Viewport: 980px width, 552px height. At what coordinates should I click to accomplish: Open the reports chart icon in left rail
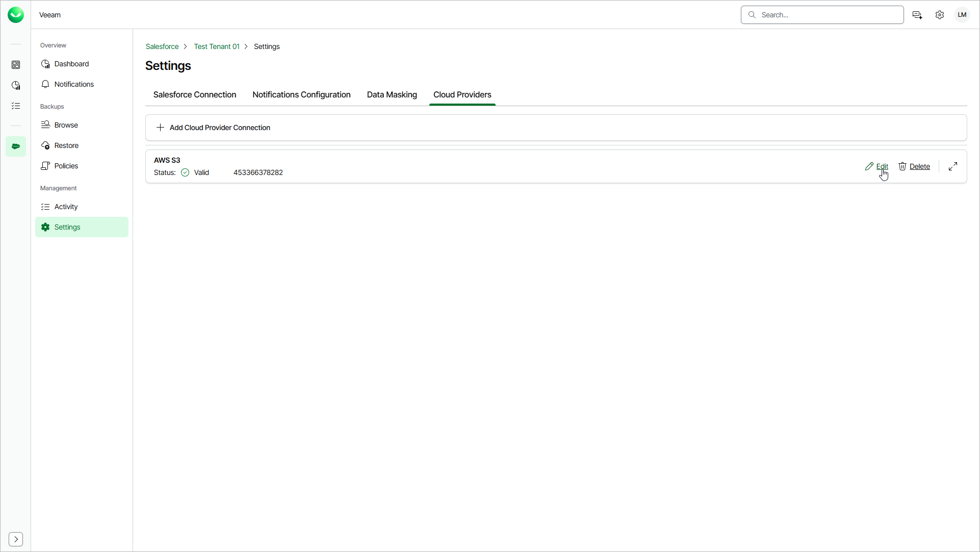coord(16,85)
